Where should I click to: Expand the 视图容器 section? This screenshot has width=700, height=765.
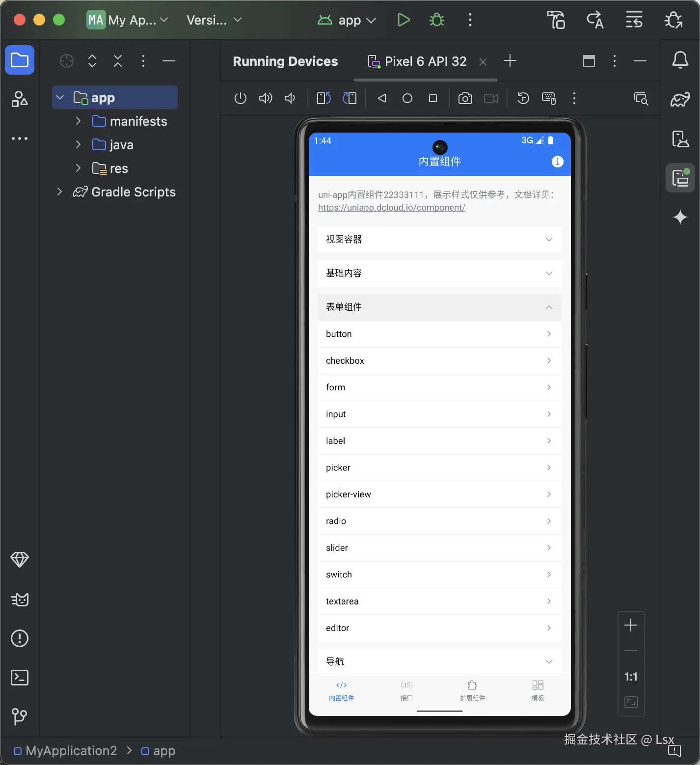click(x=439, y=240)
